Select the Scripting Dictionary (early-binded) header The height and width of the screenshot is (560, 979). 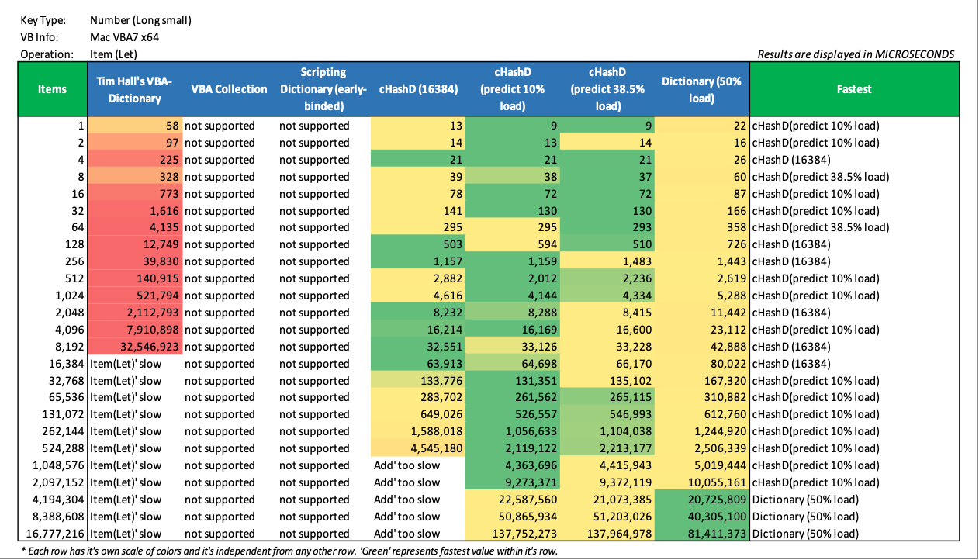(323, 89)
